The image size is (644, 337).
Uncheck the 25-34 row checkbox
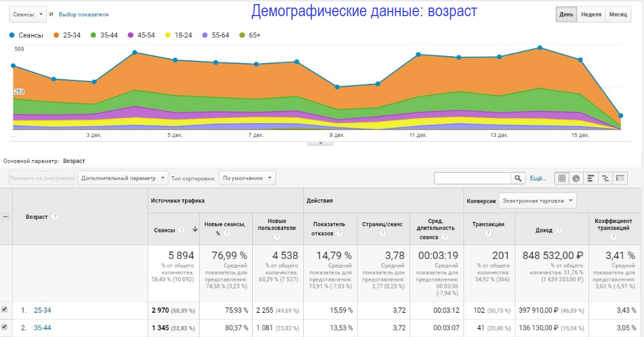pyautogui.click(x=5, y=309)
